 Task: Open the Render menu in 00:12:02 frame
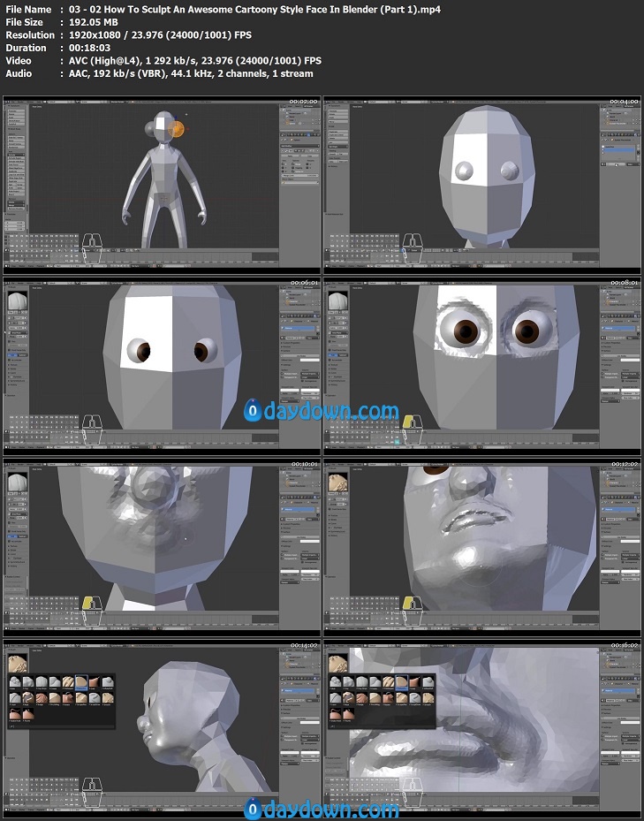341,465
